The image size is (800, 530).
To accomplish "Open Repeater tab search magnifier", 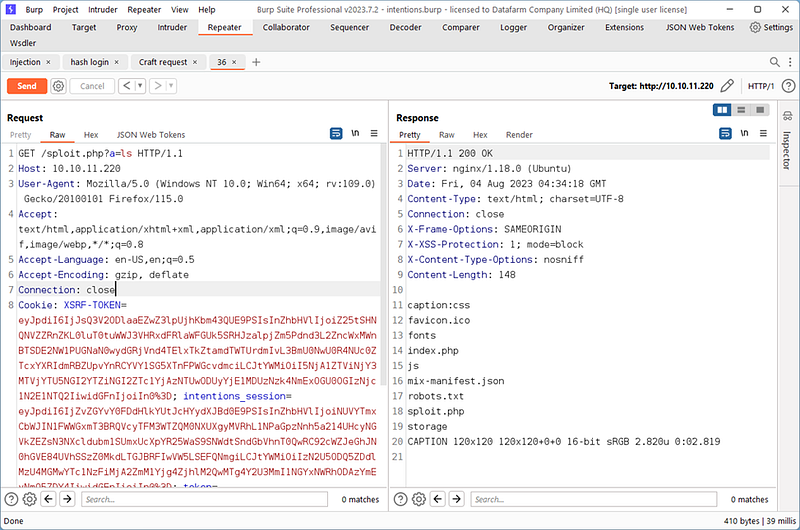I will tap(774, 62).
